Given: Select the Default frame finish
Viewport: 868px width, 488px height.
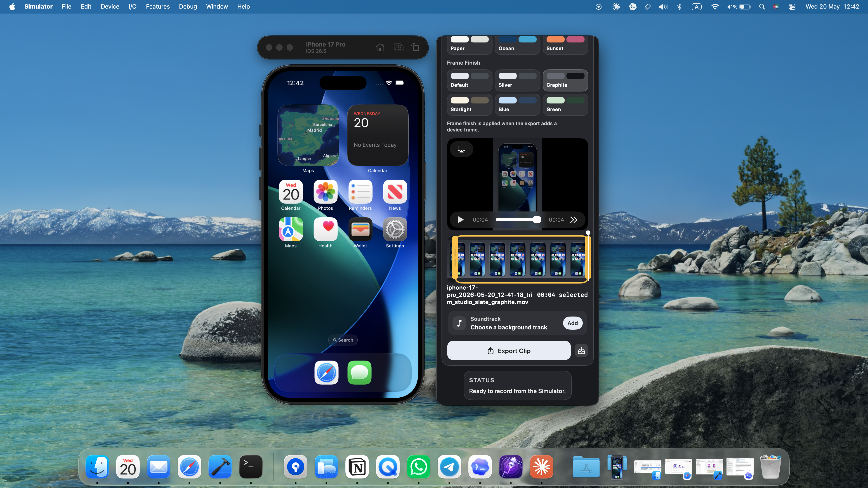Looking at the screenshot, I should [x=469, y=80].
